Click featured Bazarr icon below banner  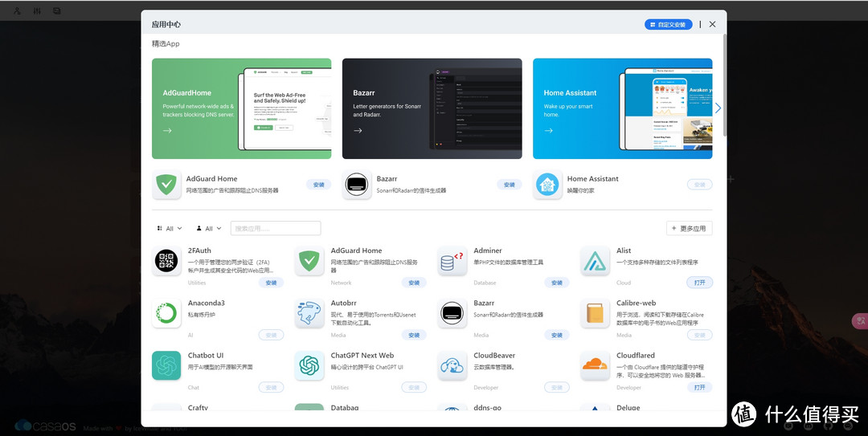pyautogui.click(x=357, y=185)
